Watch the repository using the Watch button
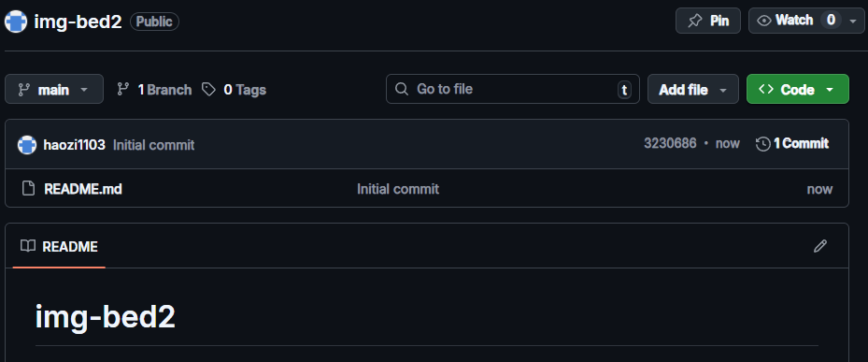The height and width of the screenshot is (362, 868). 806,22
